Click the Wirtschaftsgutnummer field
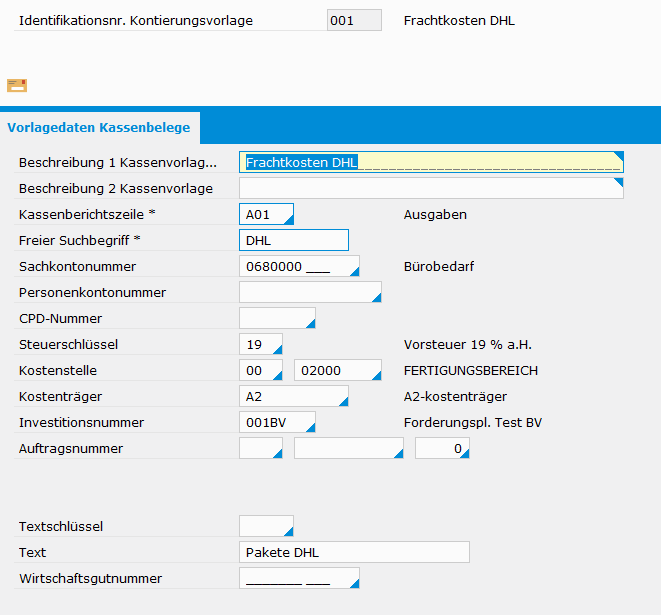The width and height of the screenshot is (661, 615). click(x=299, y=578)
